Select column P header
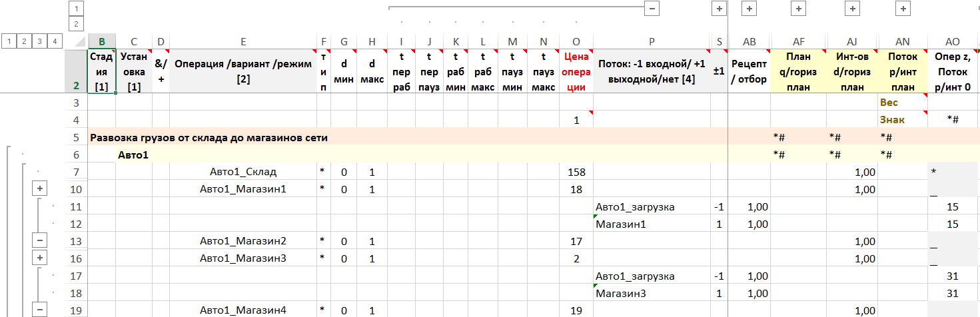 point(651,41)
